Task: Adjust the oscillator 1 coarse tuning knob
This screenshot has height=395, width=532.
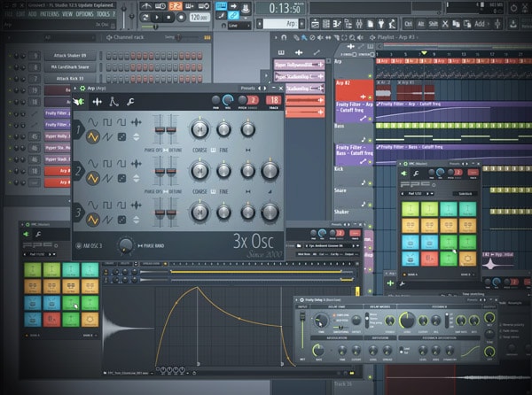Action: (x=199, y=129)
